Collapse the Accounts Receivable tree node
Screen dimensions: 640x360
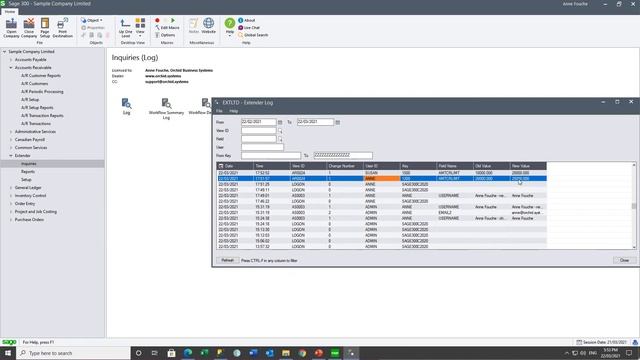pyautogui.click(x=11, y=68)
